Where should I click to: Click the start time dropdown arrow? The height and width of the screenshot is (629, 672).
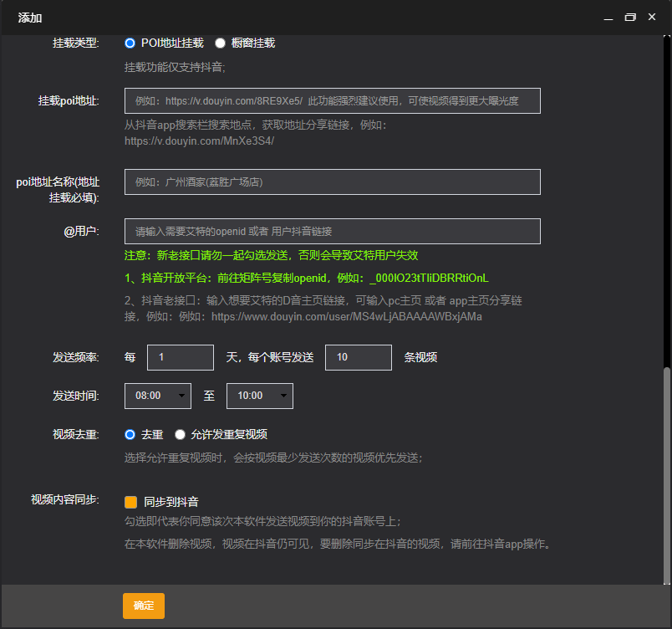tap(181, 396)
